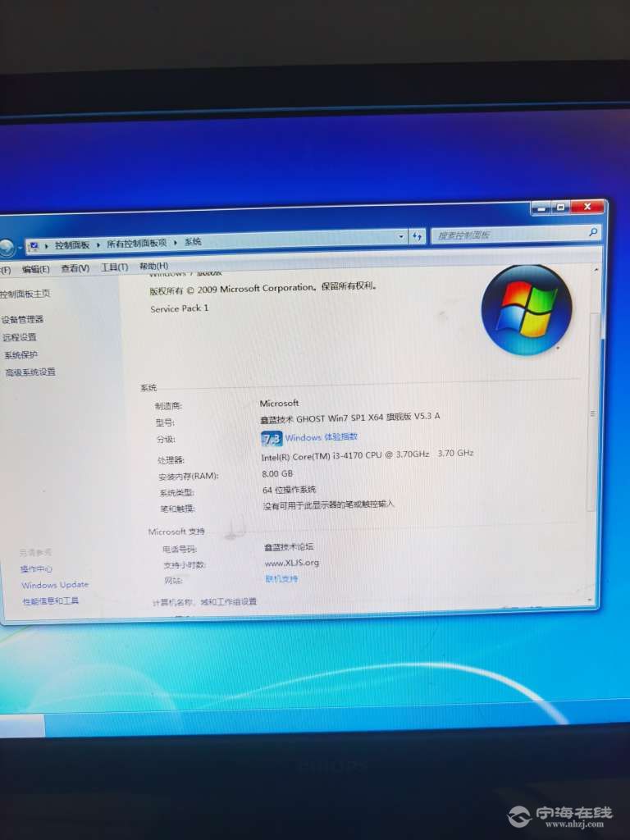The height and width of the screenshot is (840, 630).
Task: Open the 编辑(E) menu
Action: tap(35, 269)
